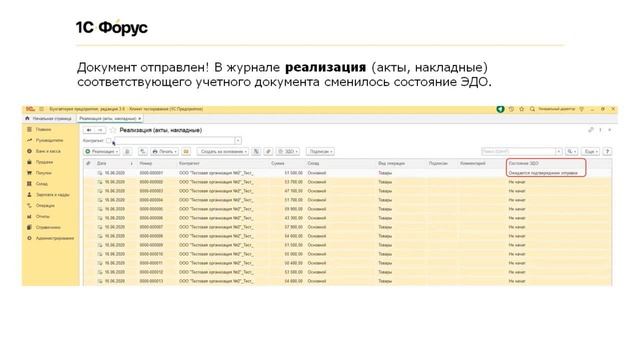
Task: Click the Операции sidebar icon
Action: [x=29, y=205]
